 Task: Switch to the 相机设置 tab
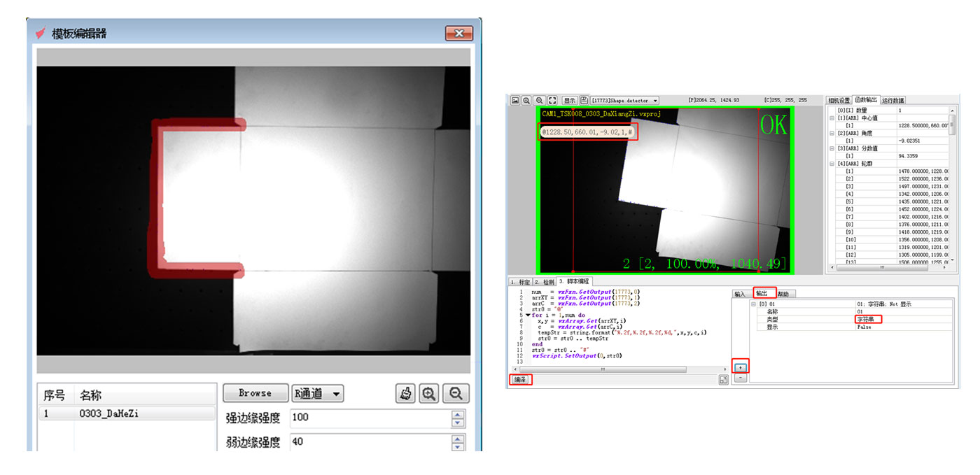tap(839, 100)
